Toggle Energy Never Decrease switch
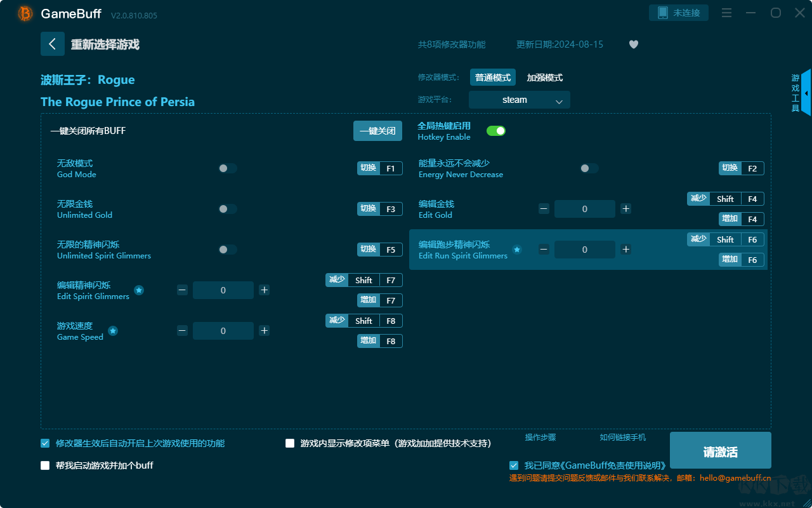The width and height of the screenshot is (812, 508). (x=589, y=168)
